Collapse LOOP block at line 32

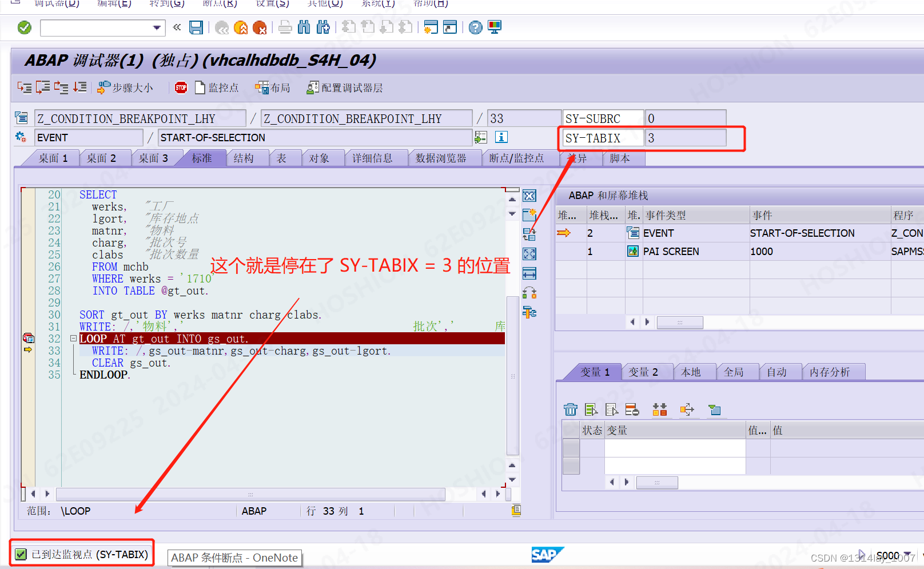pos(73,339)
